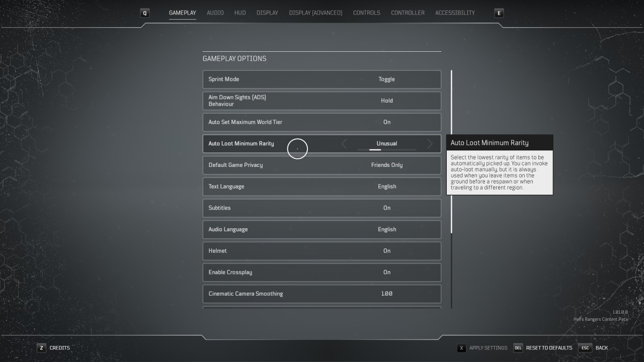Toggle the Subtitles setting
This screenshot has width=644, height=362.
point(386,208)
